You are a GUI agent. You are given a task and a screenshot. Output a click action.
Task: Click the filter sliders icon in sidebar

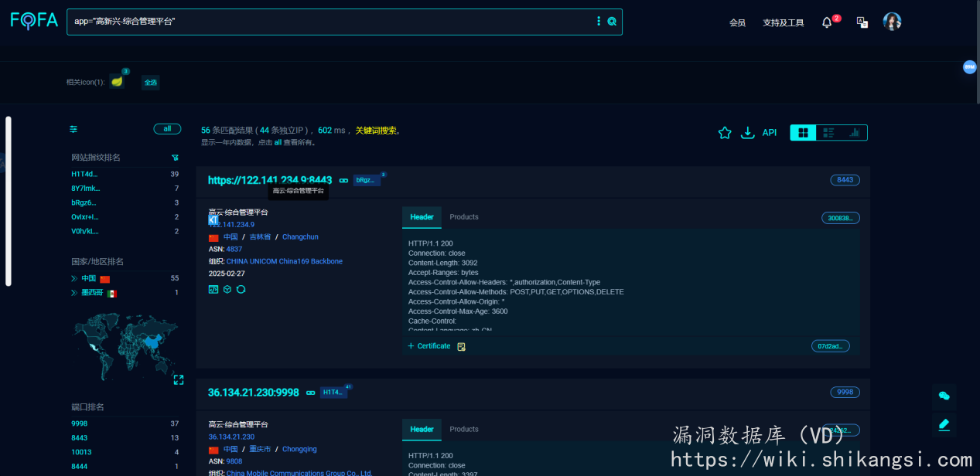coord(73,129)
